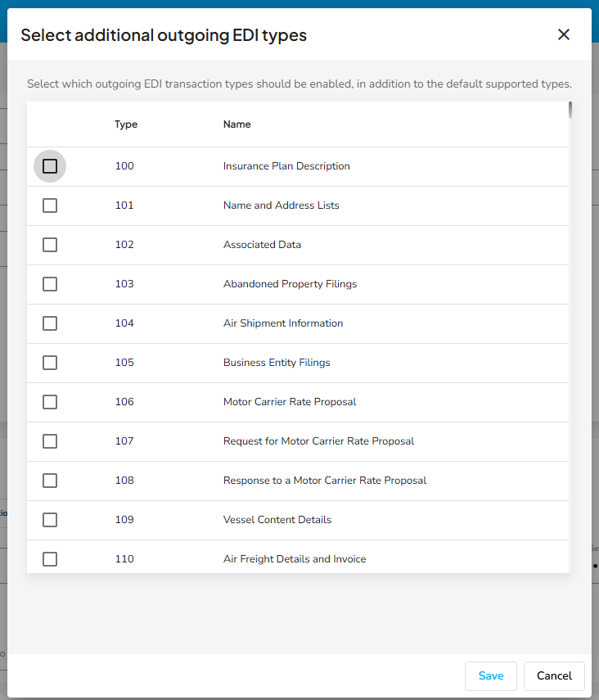Click the Type column header
The image size is (599, 700).
tap(126, 124)
